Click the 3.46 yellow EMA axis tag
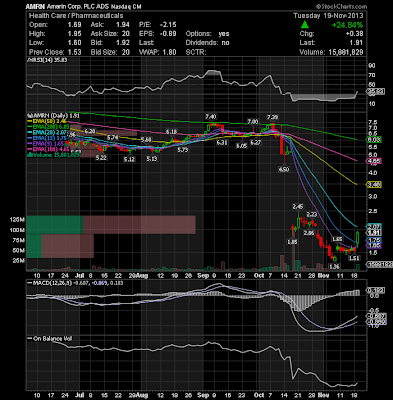Image resolution: width=393 pixels, height=400 pixels. tap(374, 185)
